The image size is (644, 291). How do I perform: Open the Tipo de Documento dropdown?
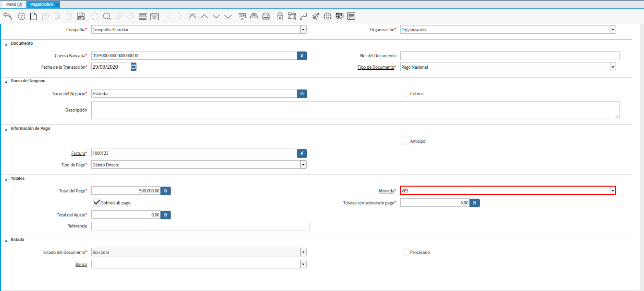(612, 67)
